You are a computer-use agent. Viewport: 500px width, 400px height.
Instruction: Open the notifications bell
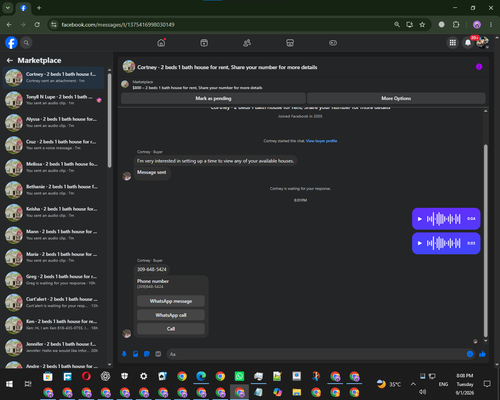point(468,43)
